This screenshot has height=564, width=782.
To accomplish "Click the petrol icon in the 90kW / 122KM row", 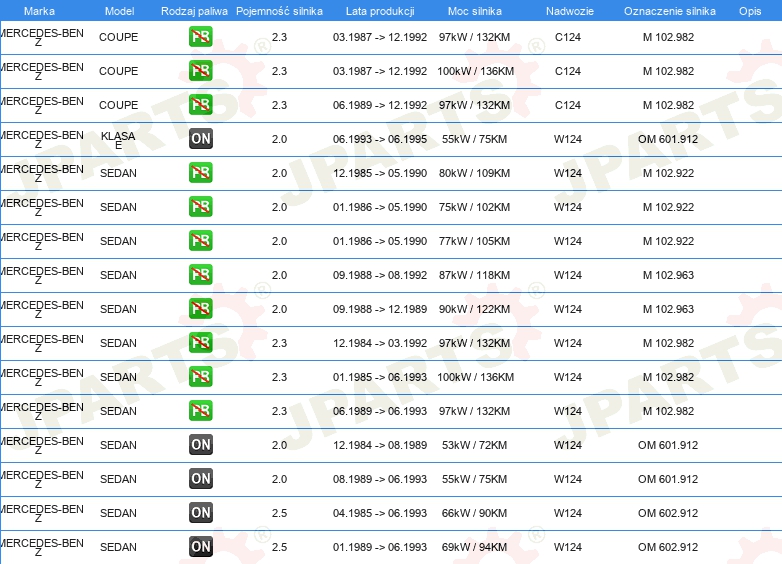I will pos(200,308).
